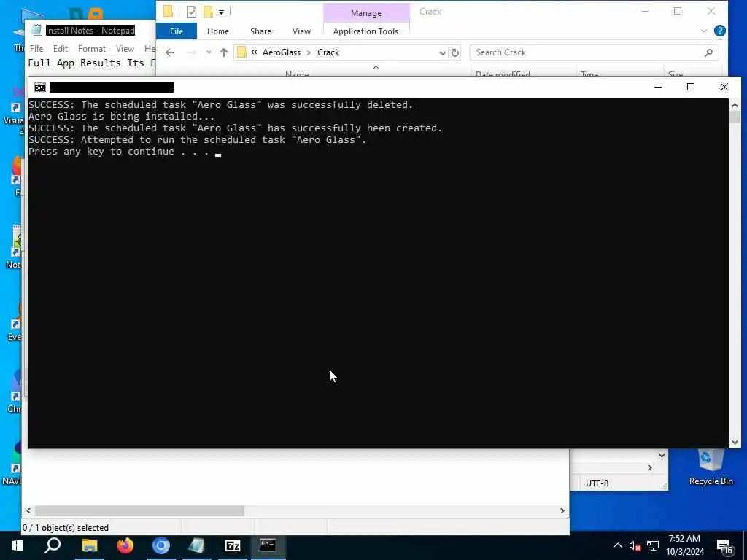Open the View ribbon tab in Explorer
Image resolution: width=747 pixels, height=560 pixels.
301,31
